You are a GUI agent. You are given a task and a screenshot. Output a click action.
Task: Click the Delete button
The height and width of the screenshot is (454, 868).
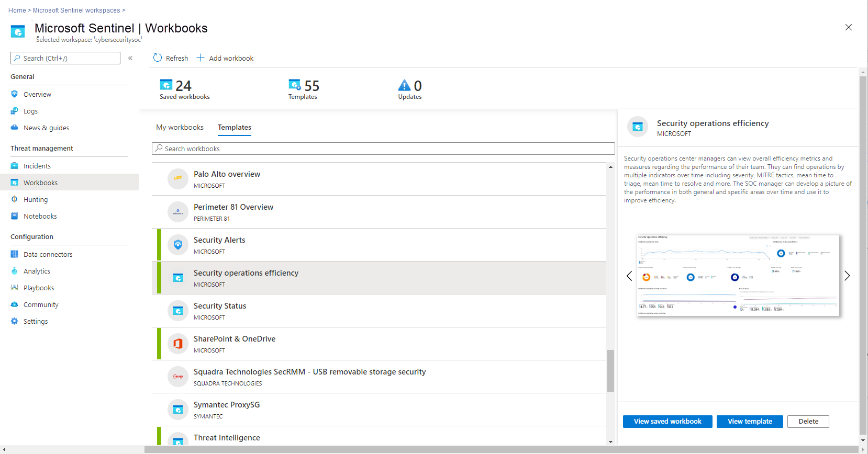click(x=808, y=422)
